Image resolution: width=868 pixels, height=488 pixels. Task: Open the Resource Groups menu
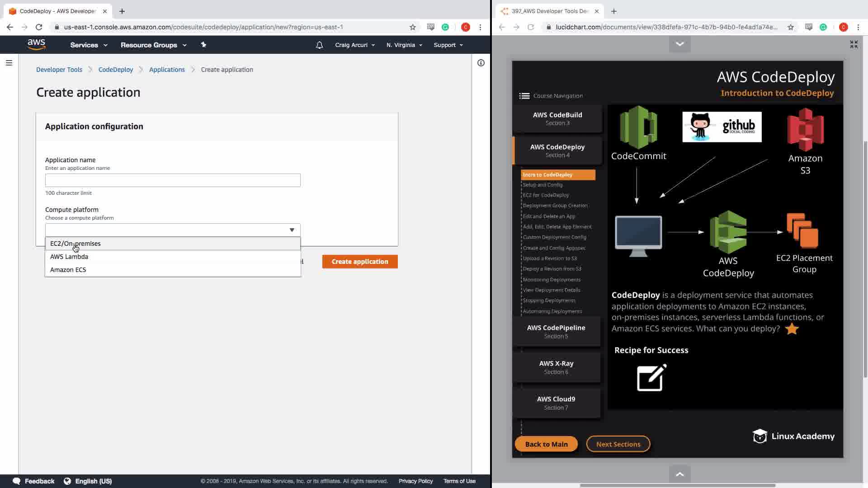[153, 45]
